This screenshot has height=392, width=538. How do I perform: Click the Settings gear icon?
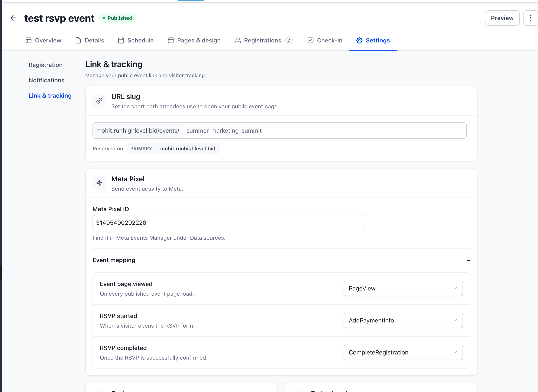pyautogui.click(x=359, y=40)
